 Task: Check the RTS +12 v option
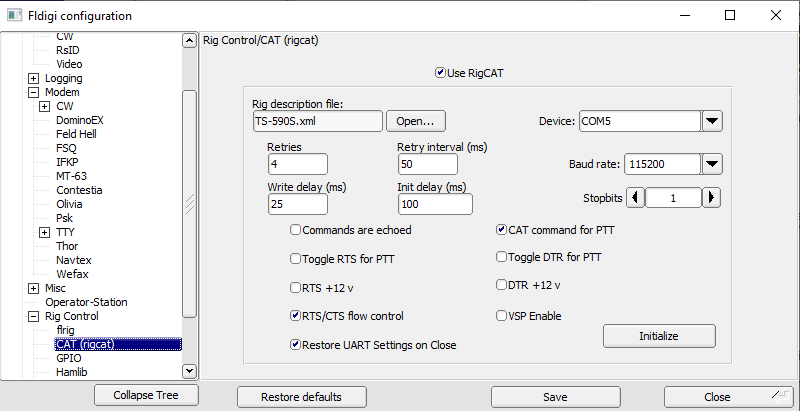[x=295, y=288]
